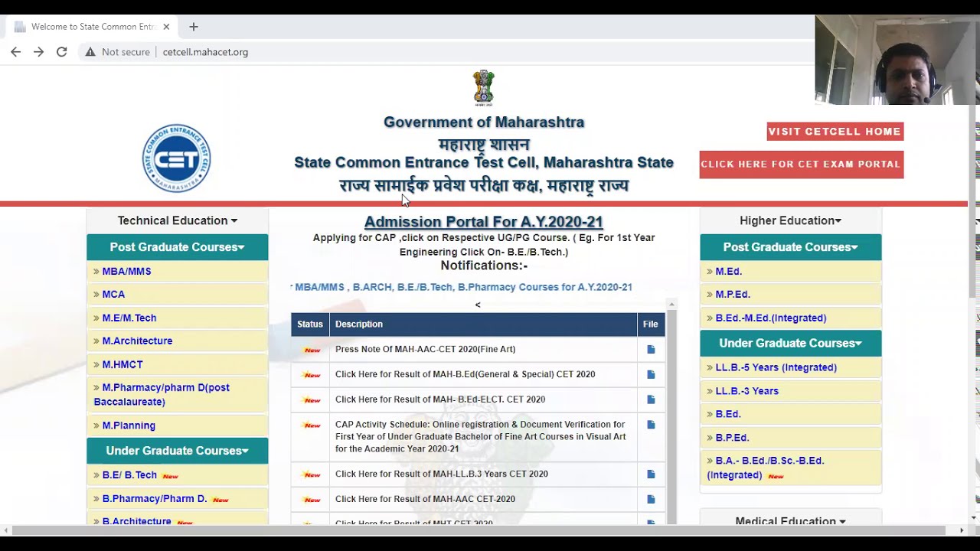This screenshot has height=551, width=980.
Task: Click the webcam video thumbnail
Action: click(894, 60)
